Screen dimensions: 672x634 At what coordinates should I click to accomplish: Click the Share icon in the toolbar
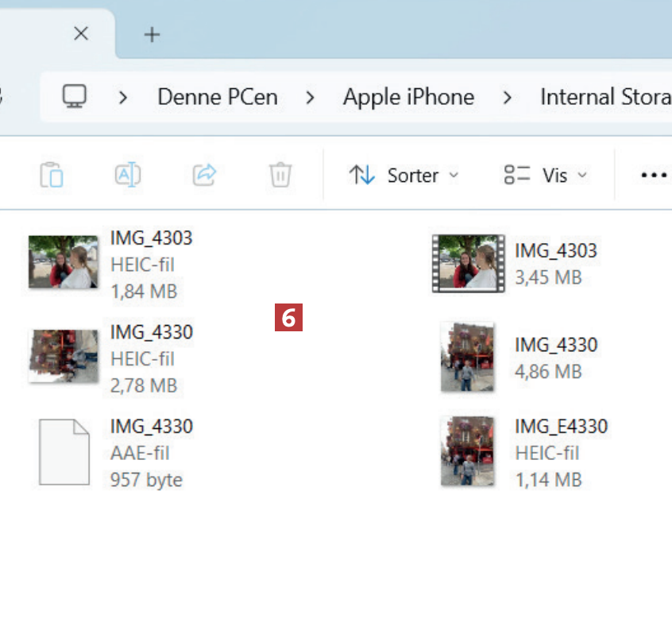204,175
